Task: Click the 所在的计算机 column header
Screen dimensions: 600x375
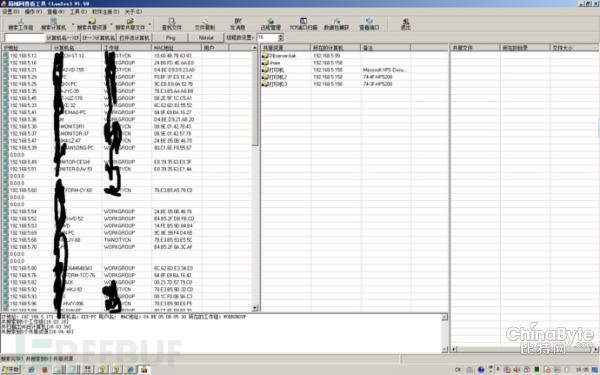Action: [x=336, y=48]
